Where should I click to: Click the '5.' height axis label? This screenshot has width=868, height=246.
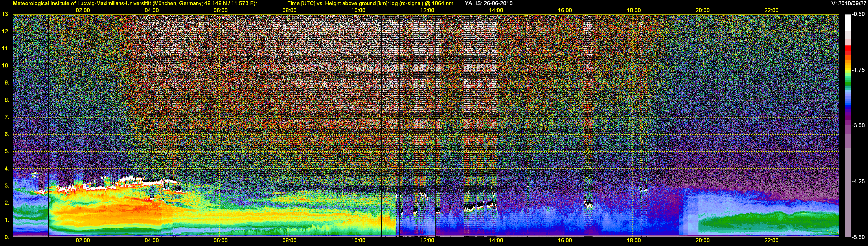(x=7, y=151)
